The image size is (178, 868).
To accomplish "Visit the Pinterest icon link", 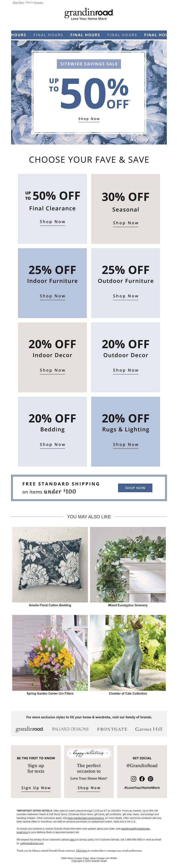I will click(150, 779).
